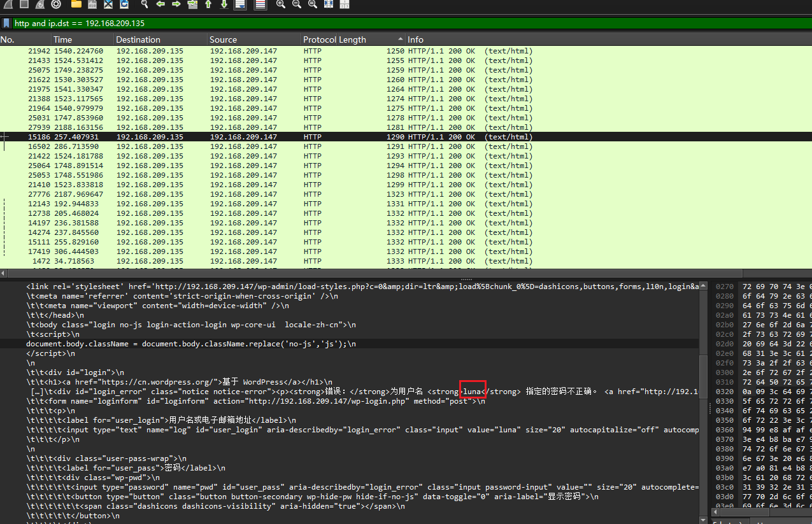Viewport: 812px width, 524px height.
Task: Sort by Source column header
Action: pos(255,39)
